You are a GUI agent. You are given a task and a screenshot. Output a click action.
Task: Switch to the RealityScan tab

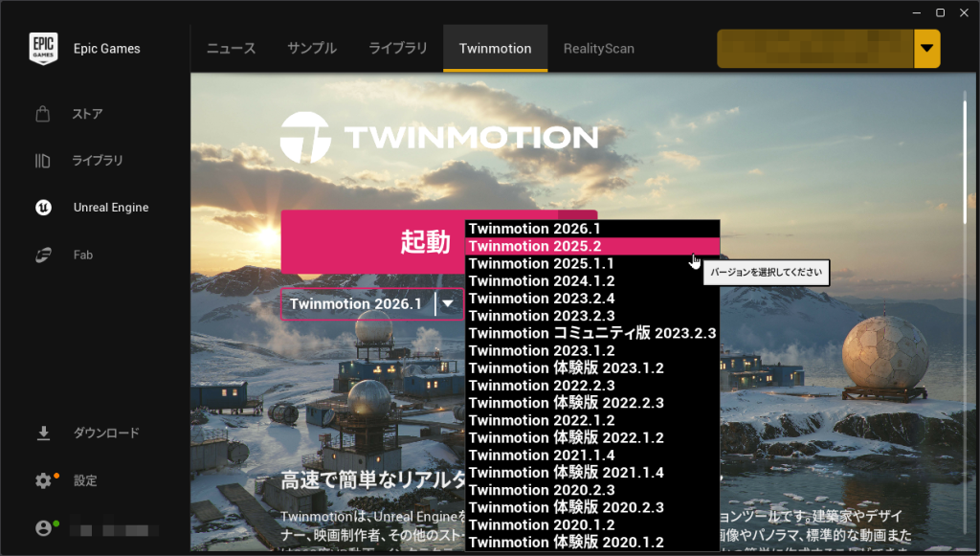click(598, 49)
